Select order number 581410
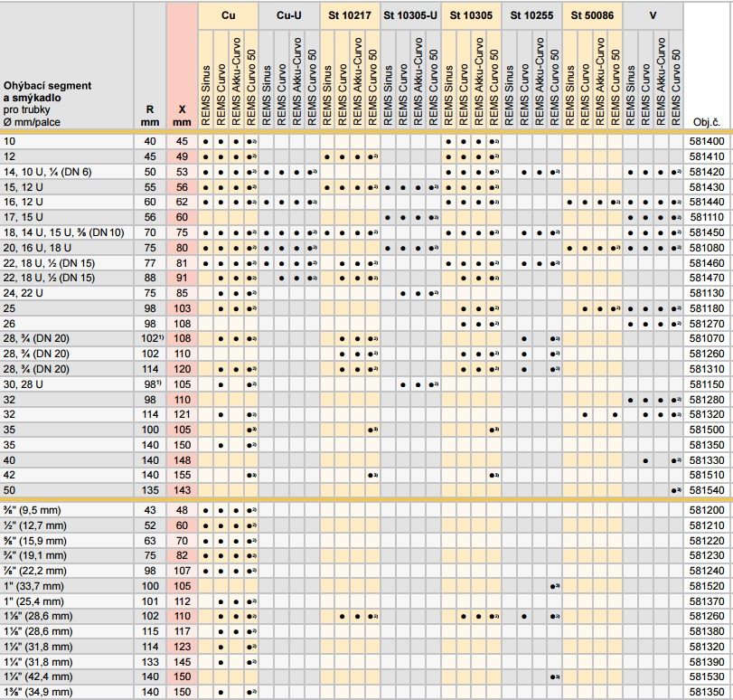Viewport: 733px width, 700px height. click(707, 156)
